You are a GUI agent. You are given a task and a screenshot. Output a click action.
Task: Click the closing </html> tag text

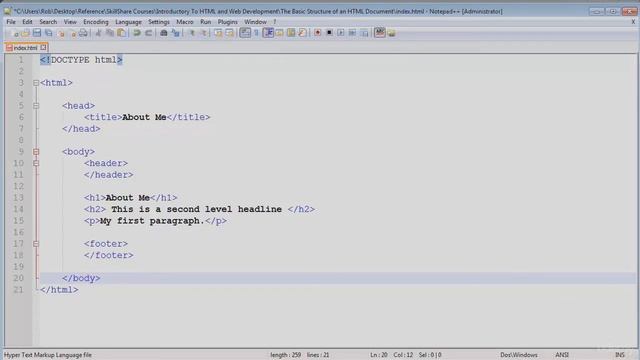tap(59, 290)
